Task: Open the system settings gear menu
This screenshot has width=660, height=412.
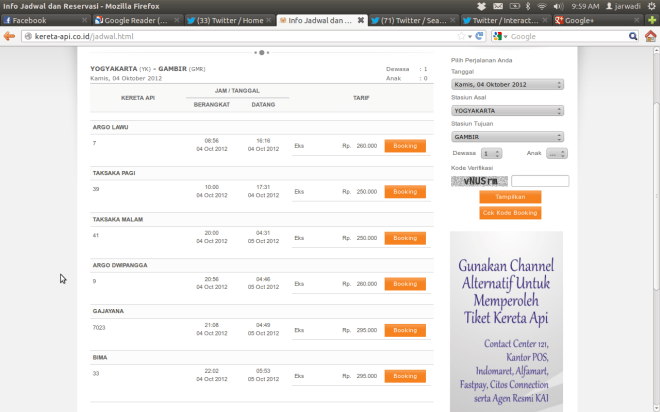Action: point(651,6)
